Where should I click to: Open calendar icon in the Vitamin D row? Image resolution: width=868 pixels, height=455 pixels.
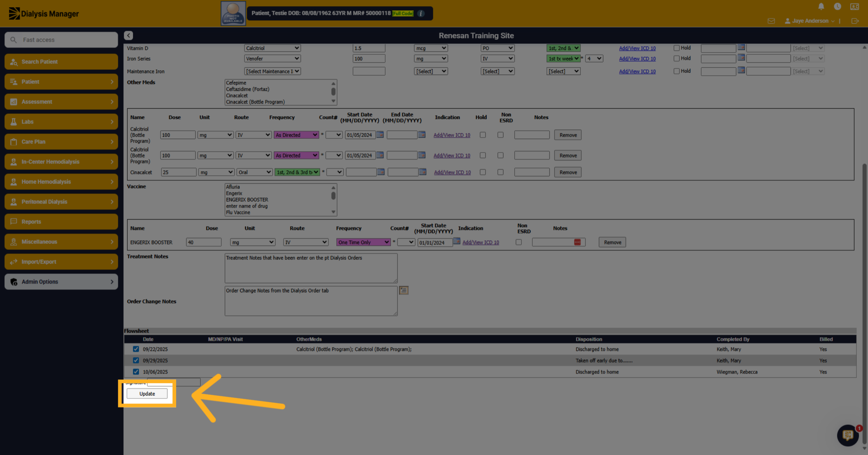click(741, 47)
